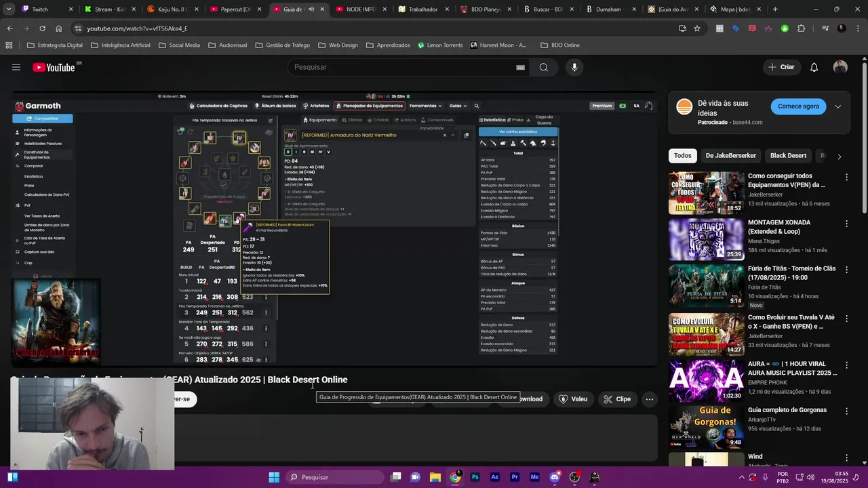The height and width of the screenshot is (488, 868).
Task: Open the Windows Start button
Action: [274, 477]
